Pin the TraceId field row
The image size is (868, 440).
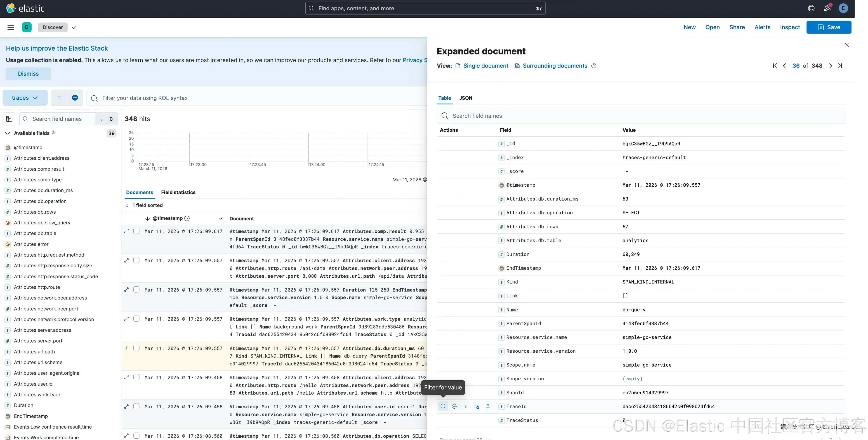click(488, 406)
